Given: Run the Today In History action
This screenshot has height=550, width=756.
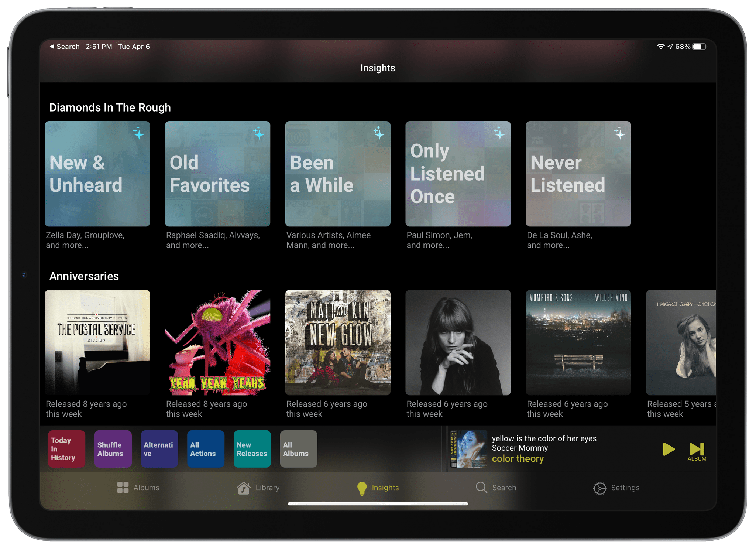Looking at the screenshot, I should pyautogui.click(x=66, y=449).
